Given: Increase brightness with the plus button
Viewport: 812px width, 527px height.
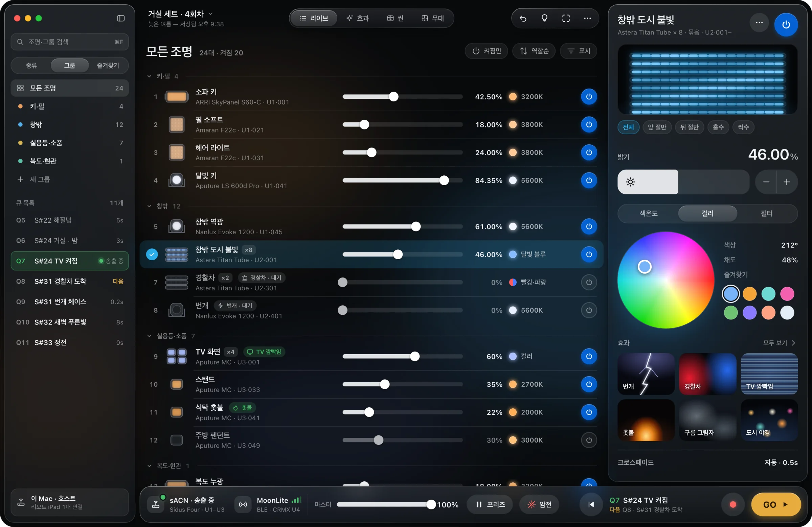Looking at the screenshot, I should pos(787,182).
